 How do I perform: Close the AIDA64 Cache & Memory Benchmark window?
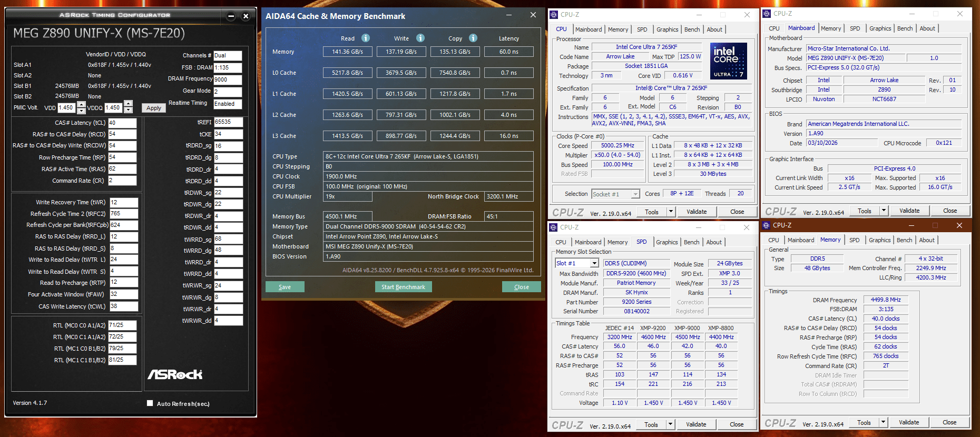click(x=533, y=15)
